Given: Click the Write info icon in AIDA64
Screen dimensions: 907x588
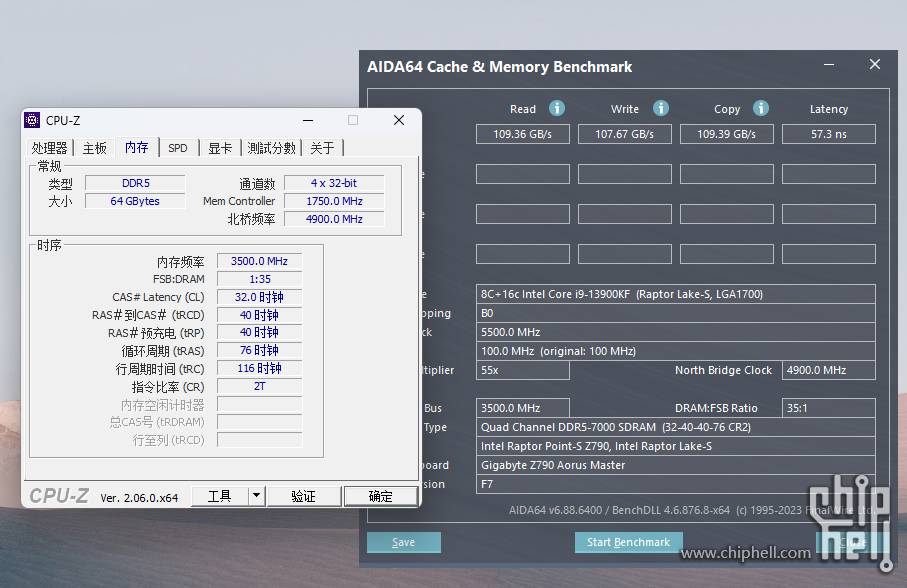Looking at the screenshot, I should pos(661,108).
